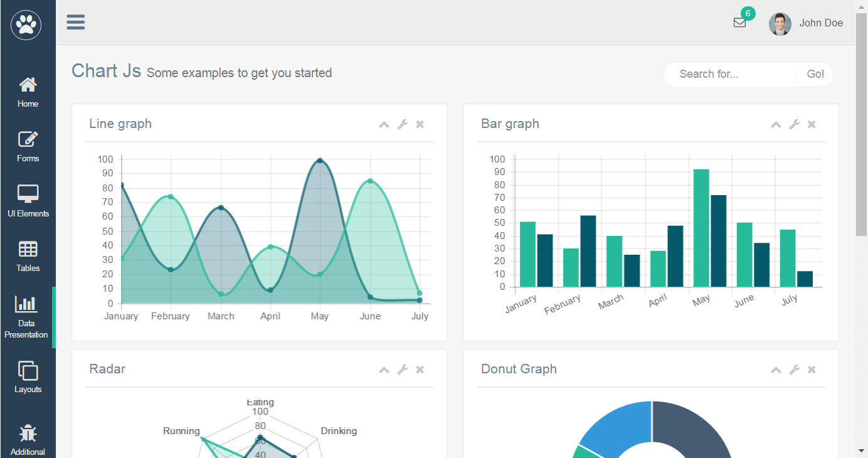Click John Doe's profile avatar
This screenshot has height=458, width=868.
780,24
